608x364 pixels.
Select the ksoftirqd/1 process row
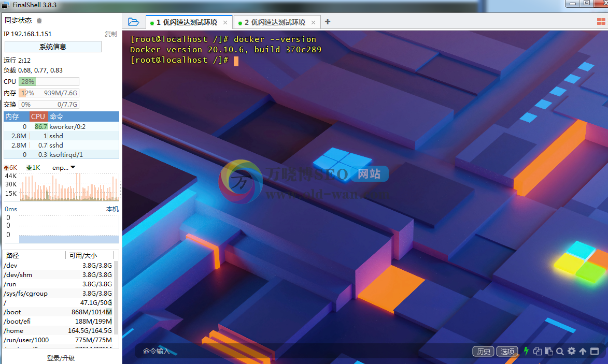point(61,154)
